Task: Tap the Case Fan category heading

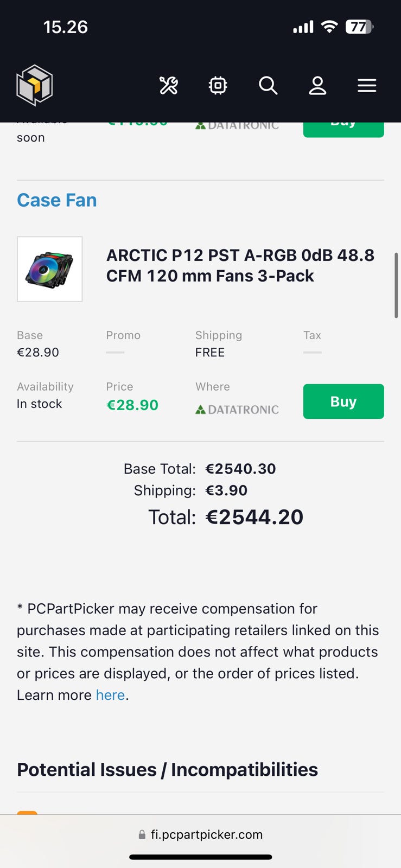Action: 57,200
